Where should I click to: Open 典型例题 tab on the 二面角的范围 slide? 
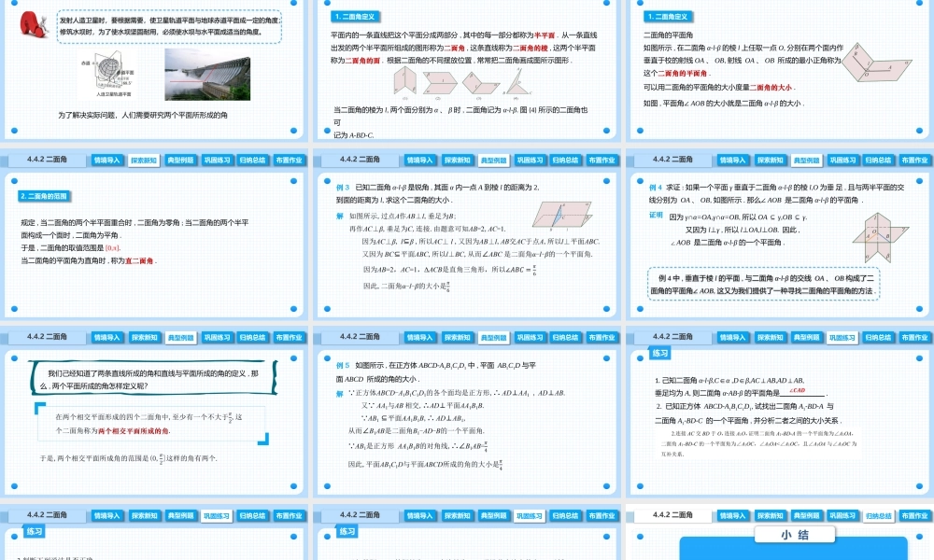(x=180, y=161)
